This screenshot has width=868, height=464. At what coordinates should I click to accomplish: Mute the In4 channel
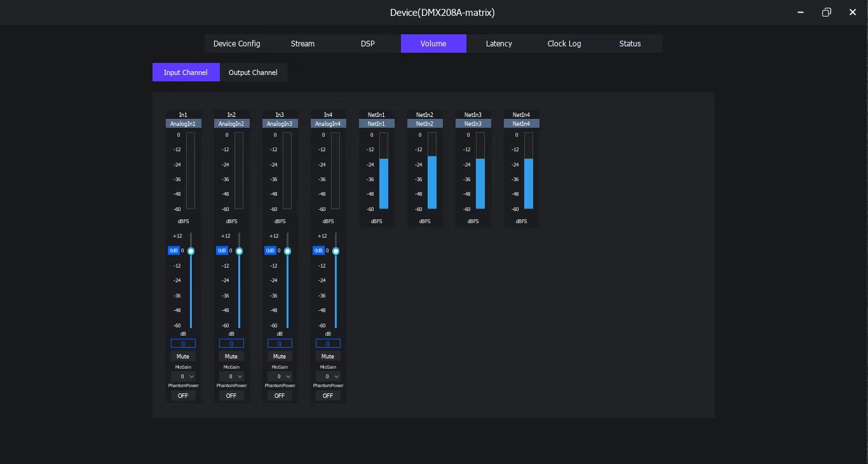[328, 357]
